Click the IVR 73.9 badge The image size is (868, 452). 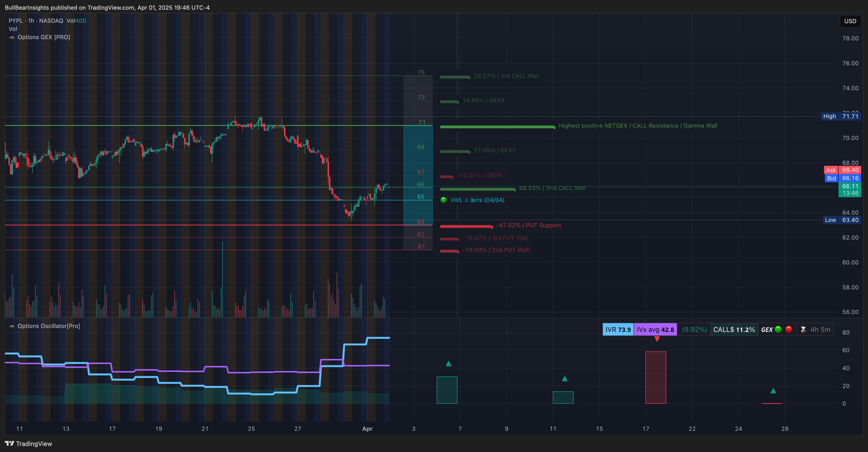[618, 329]
